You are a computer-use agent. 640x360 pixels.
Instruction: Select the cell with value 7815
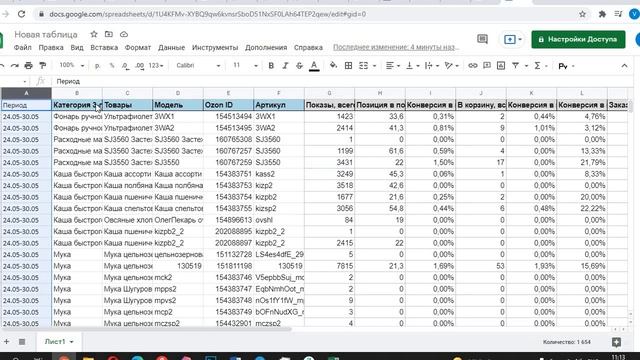(x=329, y=266)
